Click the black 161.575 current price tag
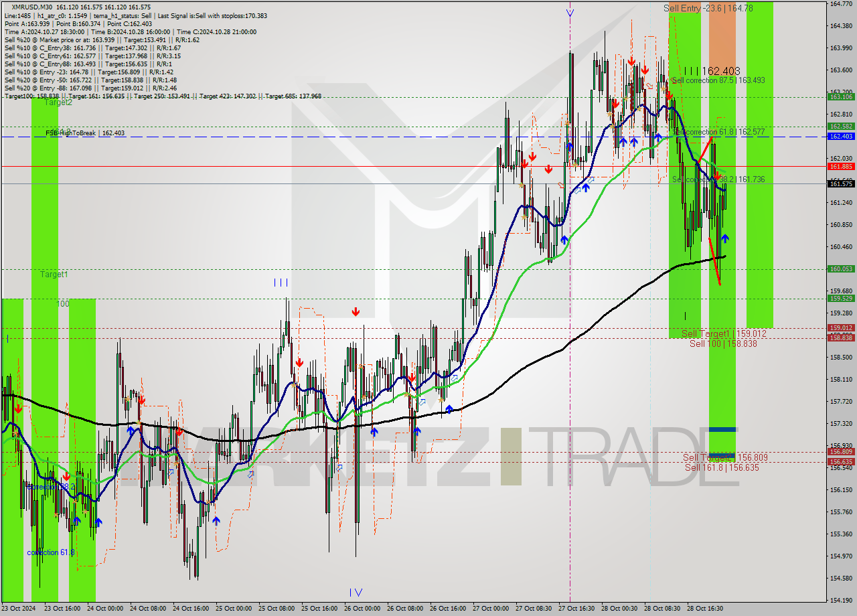The height and width of the screenshot is (616, 857). [x=841, y=183]
